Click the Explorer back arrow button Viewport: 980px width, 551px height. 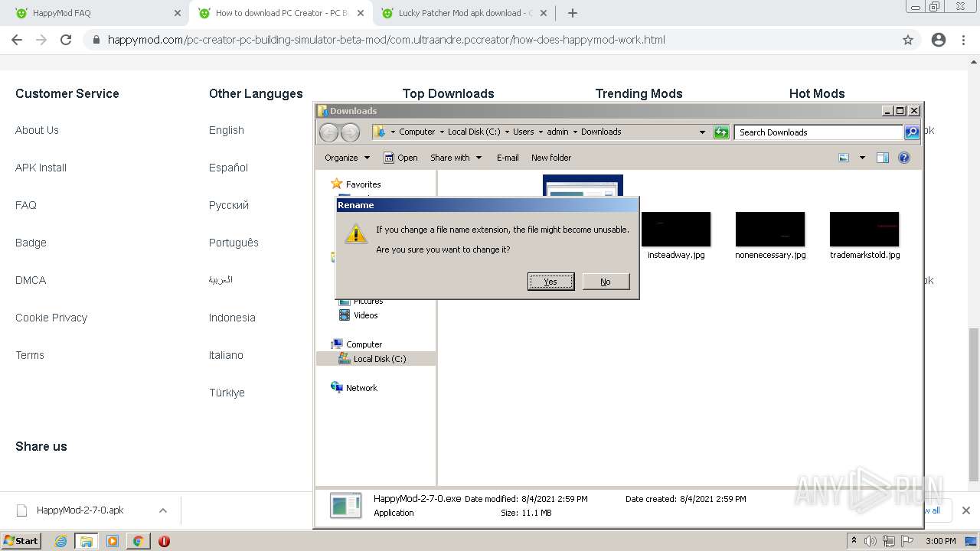point(328,132)
